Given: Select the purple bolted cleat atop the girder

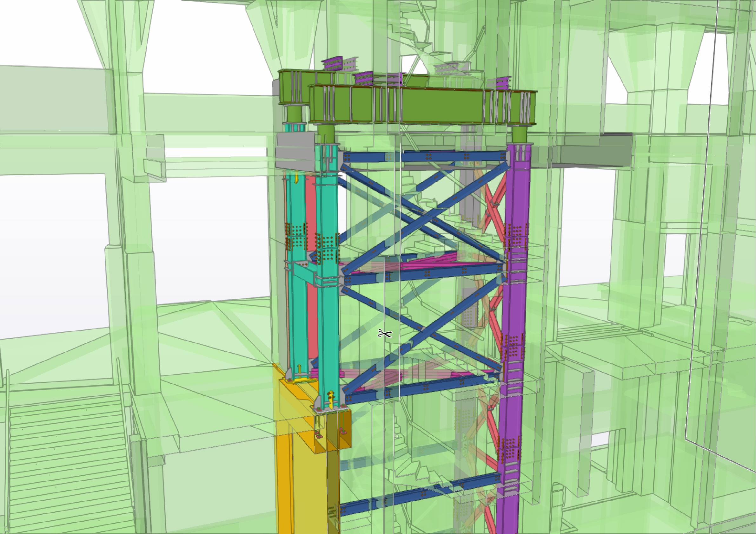Looking at the screenshot, I should click(x=364, y=79).
